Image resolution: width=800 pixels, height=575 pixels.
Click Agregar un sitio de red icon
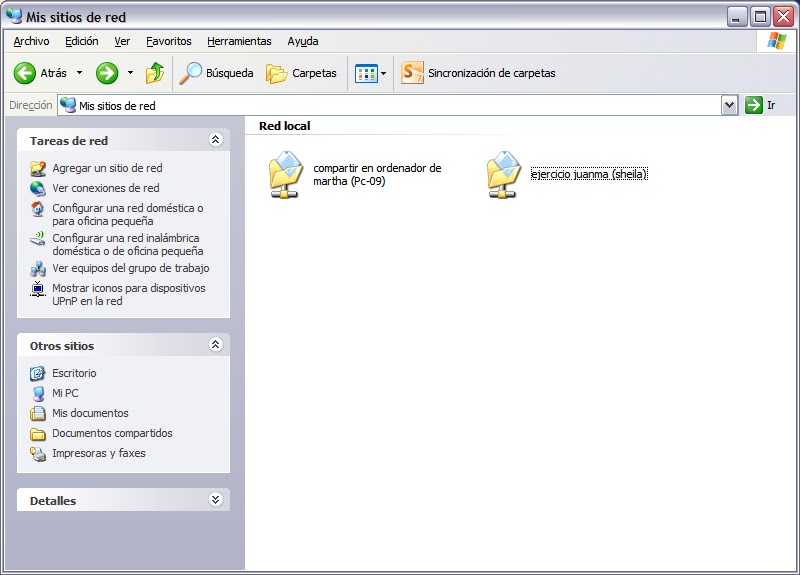(38, 168)
